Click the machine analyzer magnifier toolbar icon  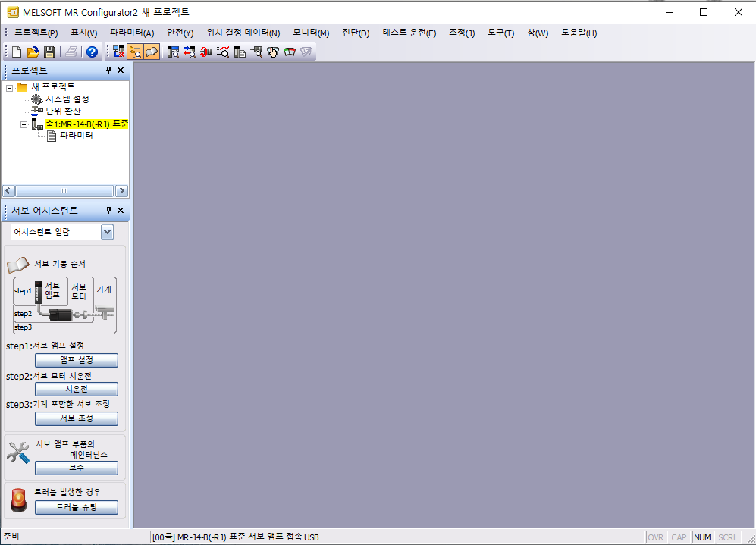click(256, 52)
